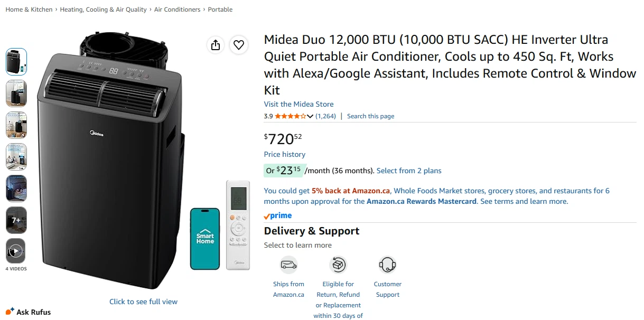Click Search this page link

click(370, 116)
